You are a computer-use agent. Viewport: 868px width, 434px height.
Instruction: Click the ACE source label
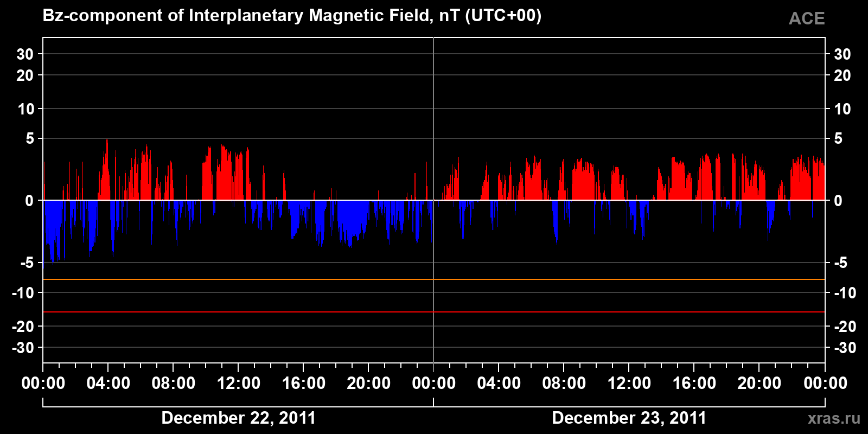807,19
